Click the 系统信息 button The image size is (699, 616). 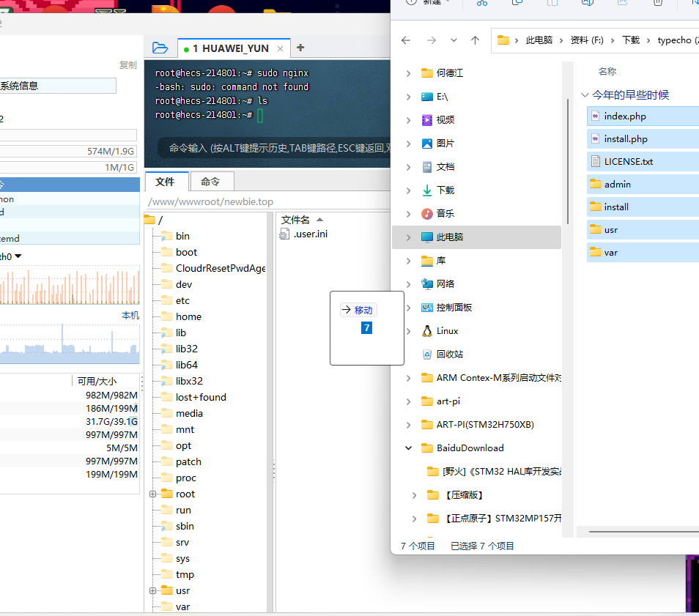pos(58,86)
